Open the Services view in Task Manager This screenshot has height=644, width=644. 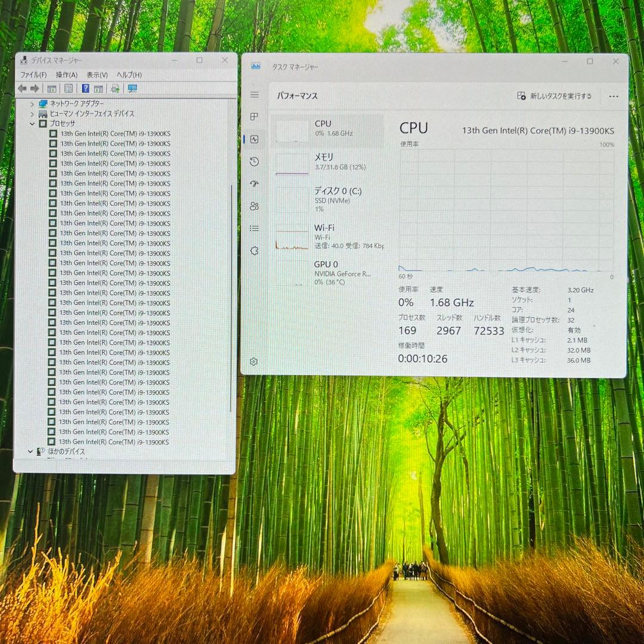click(x=254, y=250)
